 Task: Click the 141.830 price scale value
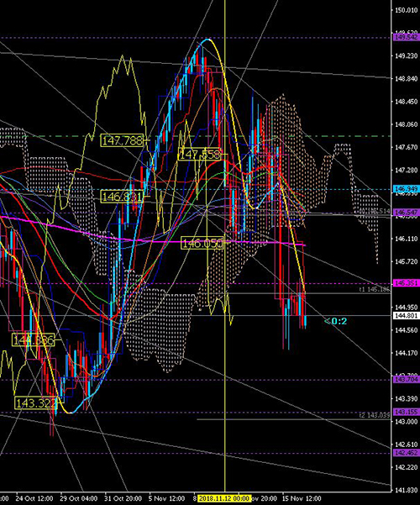coord(407,490)
